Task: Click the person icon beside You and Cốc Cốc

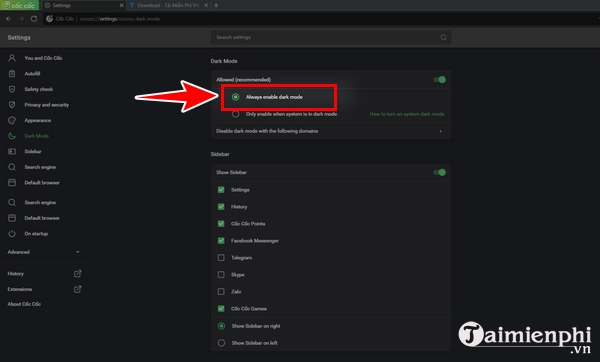Action: click(12, 58)
